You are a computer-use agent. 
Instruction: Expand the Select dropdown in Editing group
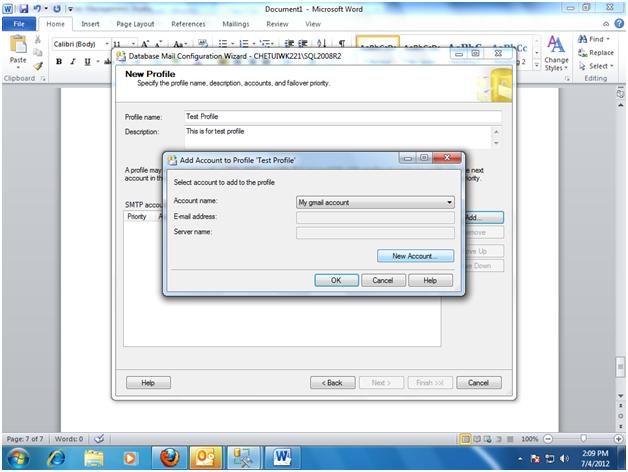tap(612, 66)
